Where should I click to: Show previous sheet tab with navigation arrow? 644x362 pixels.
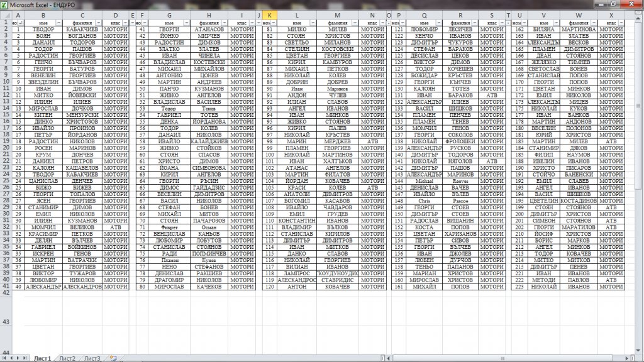11,358
